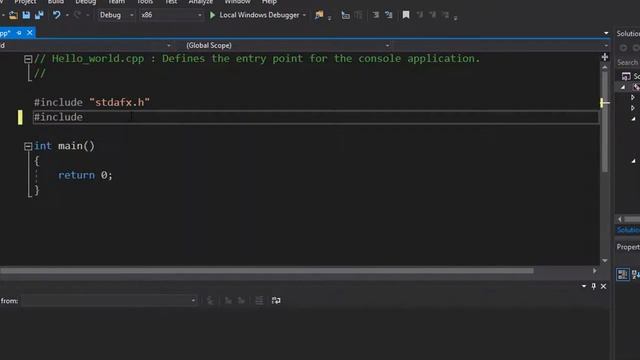Click the Back button in Solution Explorer
This screenshot has width=640, height=360.
(623, 48)
